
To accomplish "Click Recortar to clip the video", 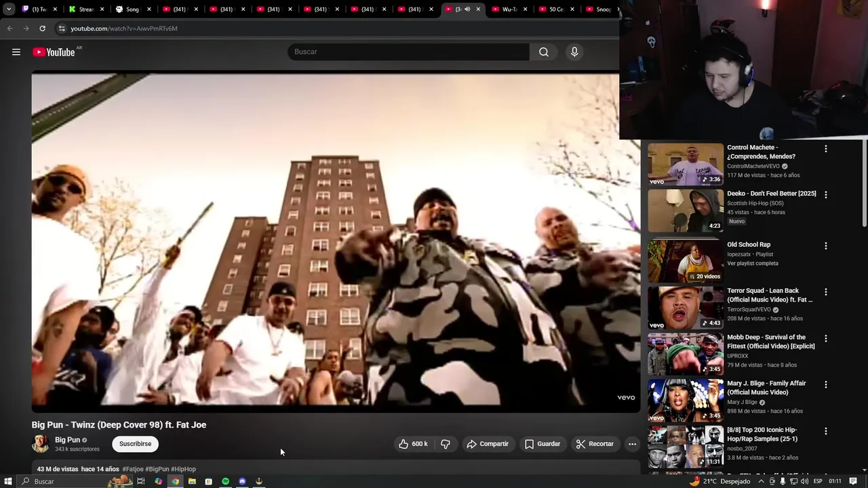I will (x=595, y=444).
